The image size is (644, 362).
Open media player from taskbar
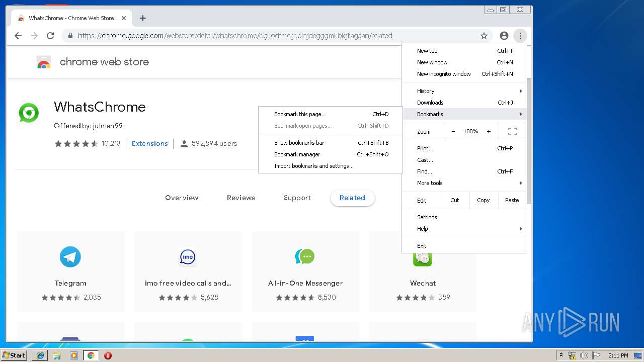[x=74, y=355]
